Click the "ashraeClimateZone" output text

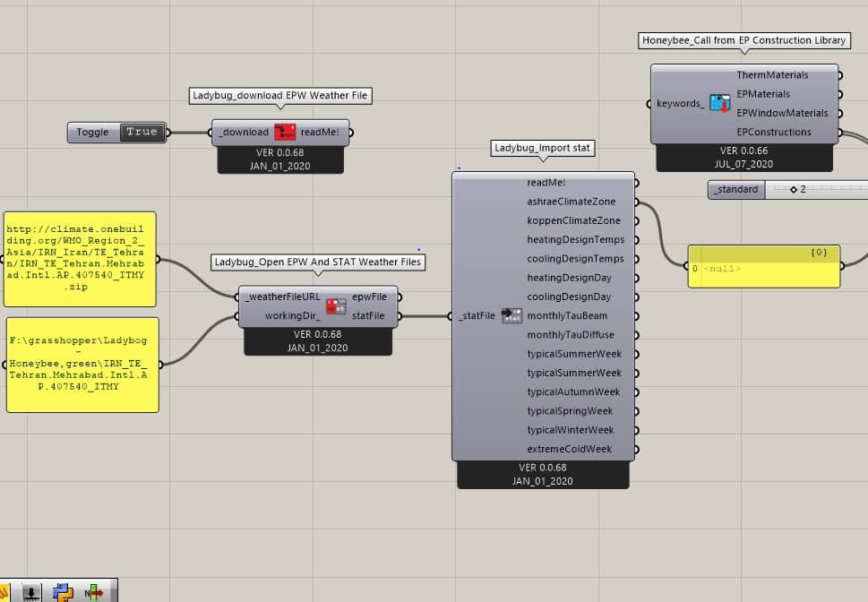pyautogui.click(x=572, y=202)
